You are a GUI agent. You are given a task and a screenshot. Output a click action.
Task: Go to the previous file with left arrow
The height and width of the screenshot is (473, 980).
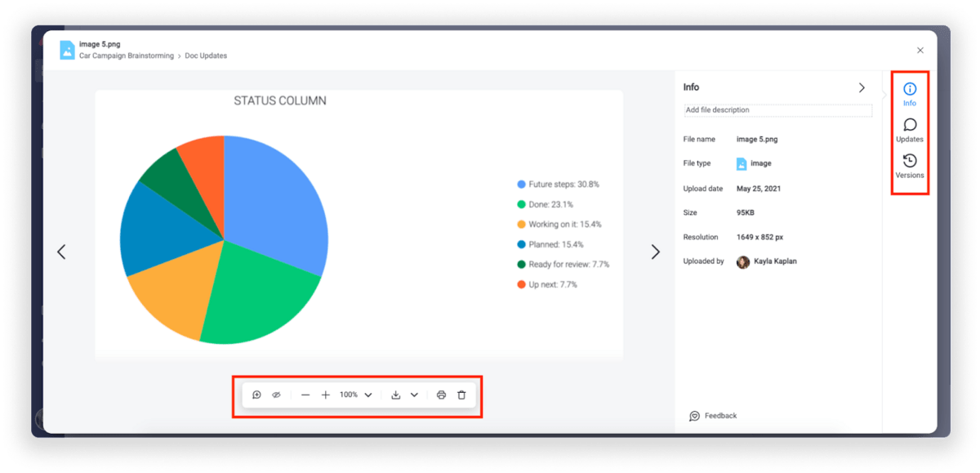click(61, 252)
